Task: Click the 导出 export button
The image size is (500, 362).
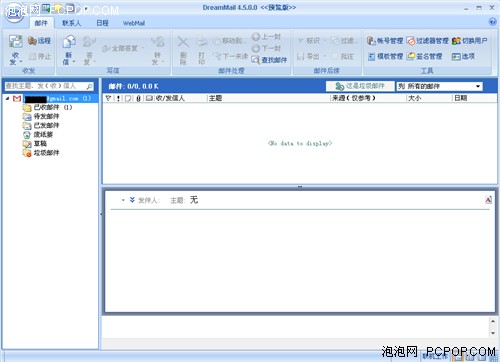Action: [x=311, y=56]
